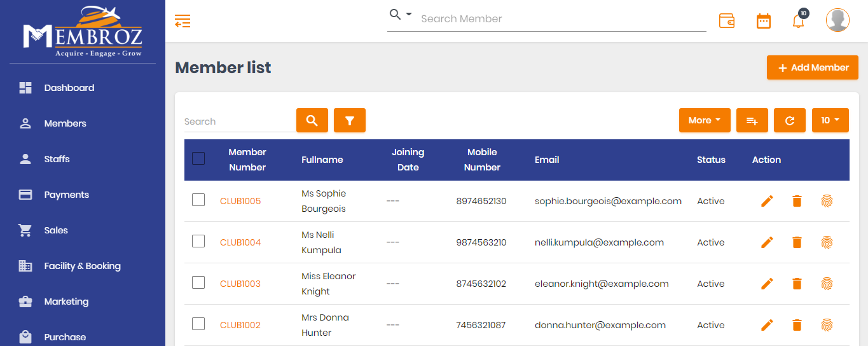This screenshot has width=868, height=346.
Task: Open Payments in the sidebar
Action: pos(66,195)
